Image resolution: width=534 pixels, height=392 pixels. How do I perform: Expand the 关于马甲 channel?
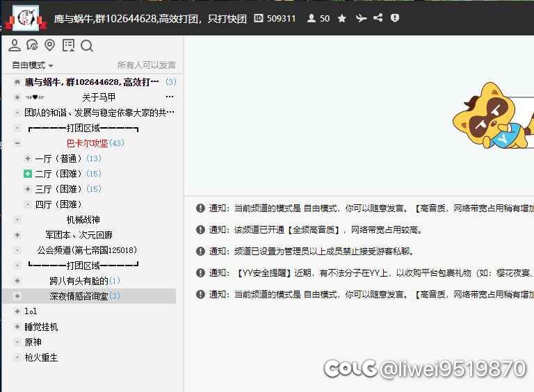click(17, 97)
